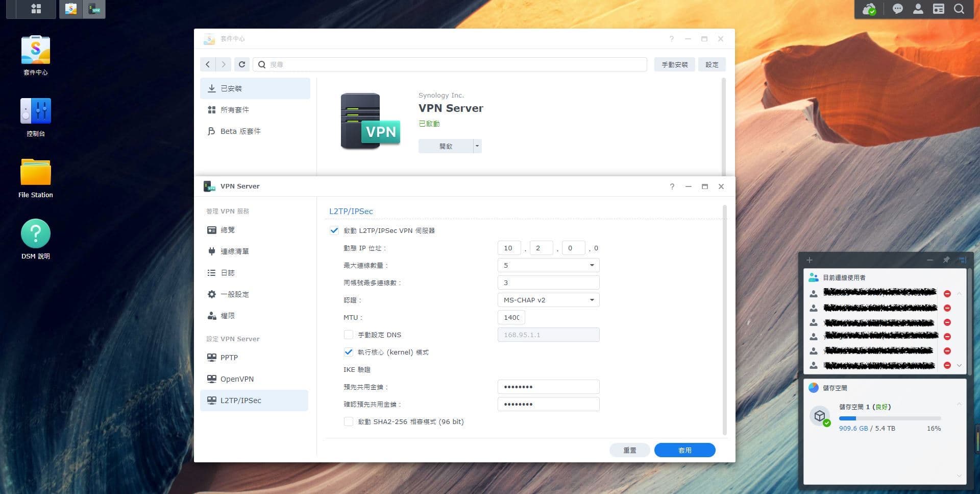Click VPN Server window scrollbar
This screenshot has width=980, height=494.
click(724, 320)
